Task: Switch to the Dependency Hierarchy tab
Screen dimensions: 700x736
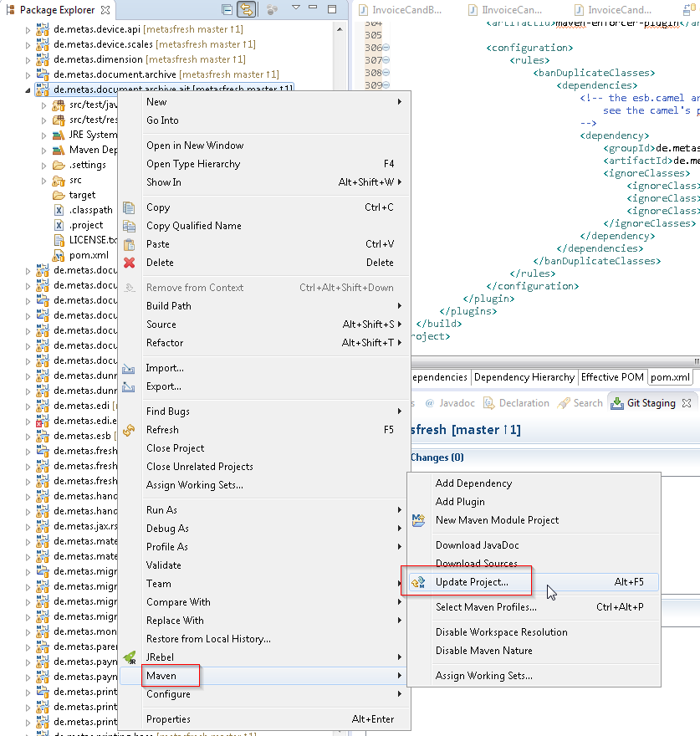Action: tap(524, 377)
